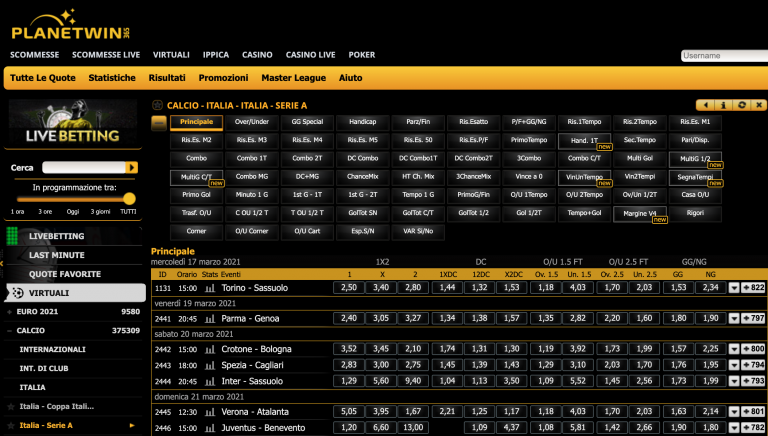The image size is (768, 436).
Task: Click the soccer ball icon beside CALCIO title
Action: (x=157, y=105)
